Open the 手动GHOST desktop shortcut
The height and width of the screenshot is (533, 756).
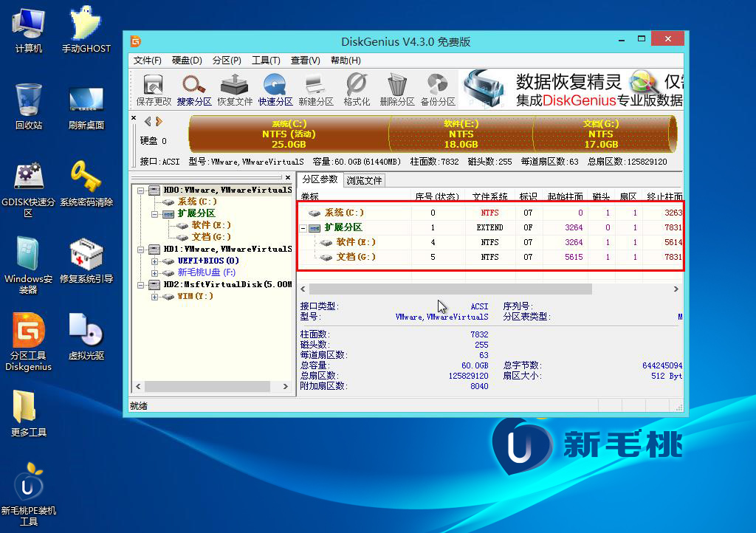86,30
